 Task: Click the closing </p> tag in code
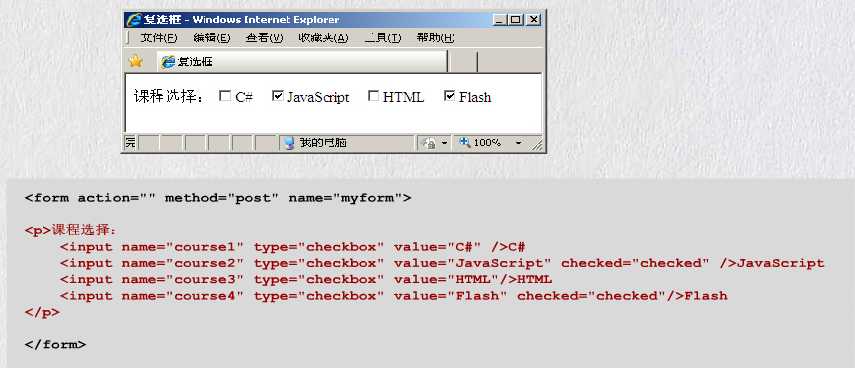[42, 312]
